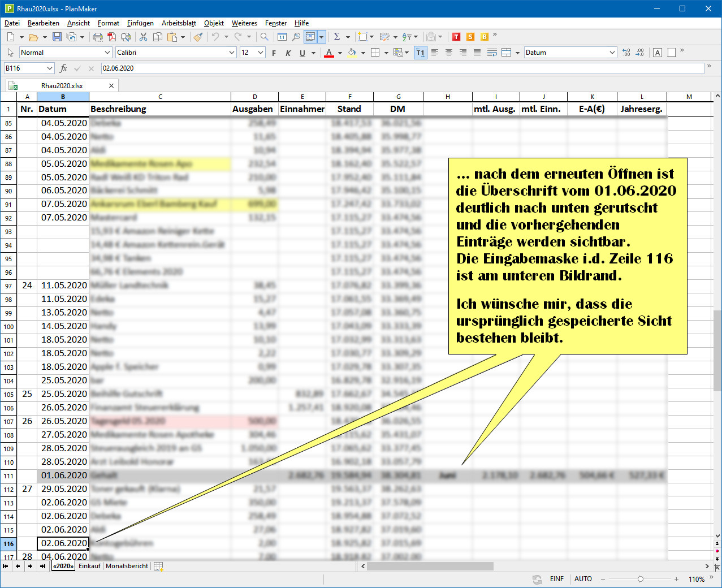Copy the selected cell contents

point(158,37)
